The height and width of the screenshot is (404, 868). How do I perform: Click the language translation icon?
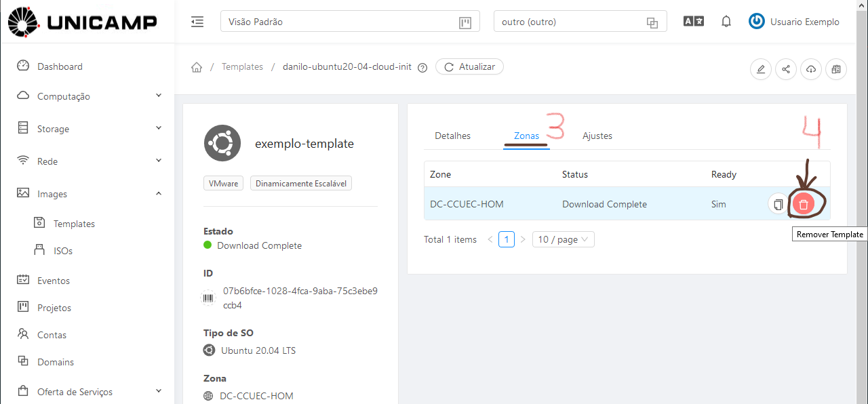pyautogui.click(x=693, y=22)
